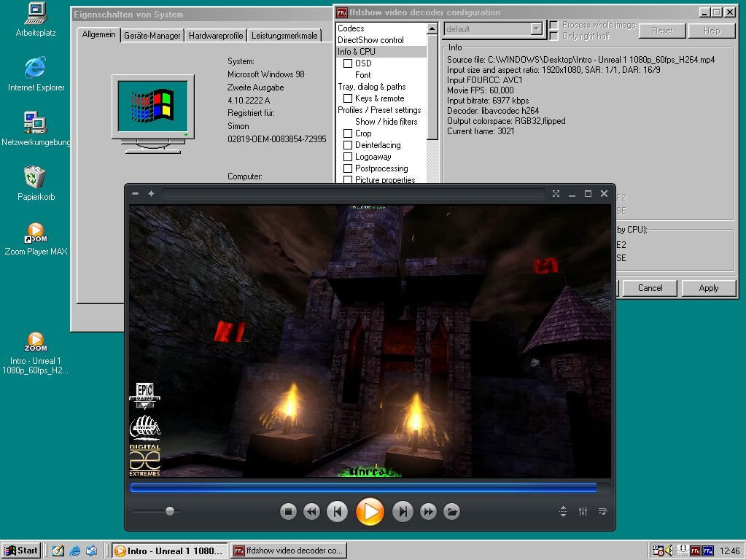The image size is (746, 560).
Task: Enable the Postprocessing checkbox
Action: coord(348,168)
